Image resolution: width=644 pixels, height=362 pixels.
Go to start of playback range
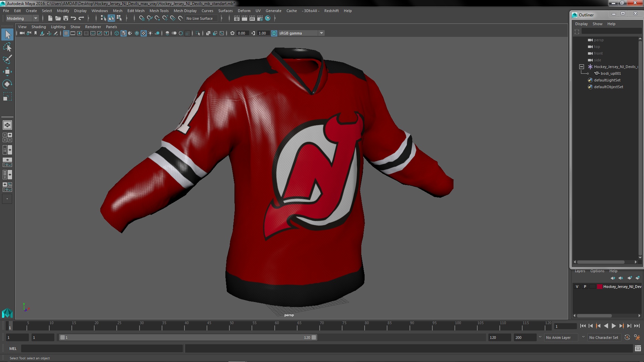583,326
